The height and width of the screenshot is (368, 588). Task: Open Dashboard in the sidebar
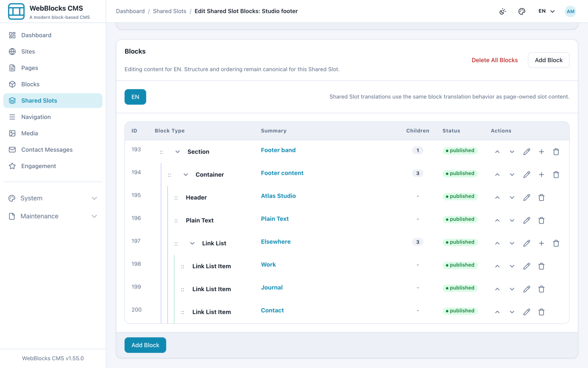(53, 35)
